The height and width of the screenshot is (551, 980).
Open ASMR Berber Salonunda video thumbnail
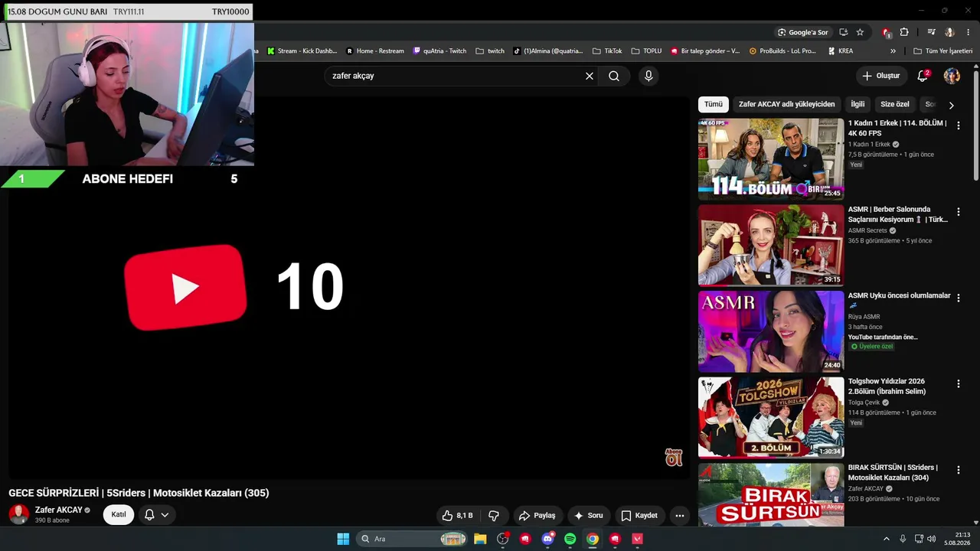click(x=771, y=246)
